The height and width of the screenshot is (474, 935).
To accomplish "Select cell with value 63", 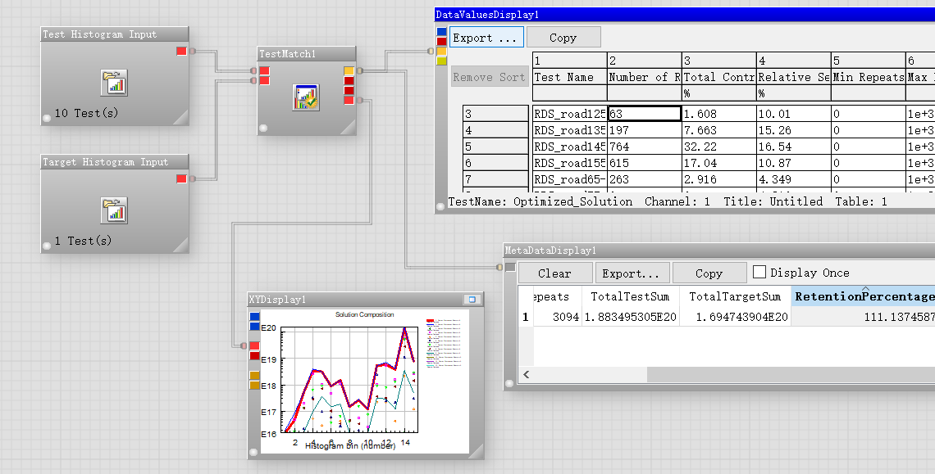I will pyautogui.click(x=644, y=114).
